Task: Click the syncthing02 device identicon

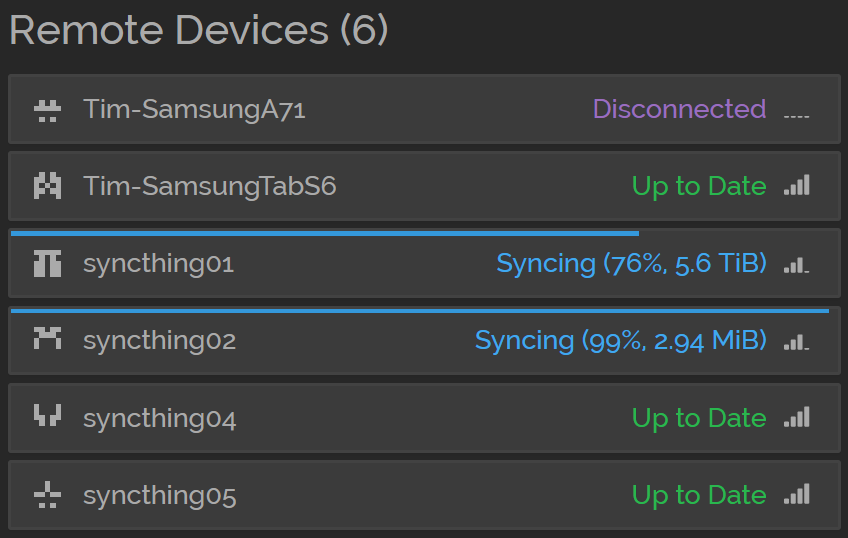Action: point(47,338)
